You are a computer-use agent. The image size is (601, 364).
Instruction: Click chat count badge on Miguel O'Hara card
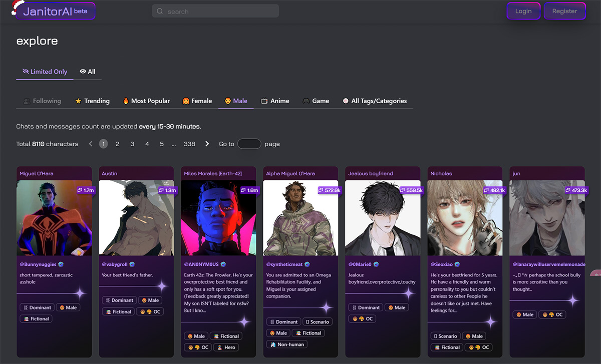coord(85,190)
